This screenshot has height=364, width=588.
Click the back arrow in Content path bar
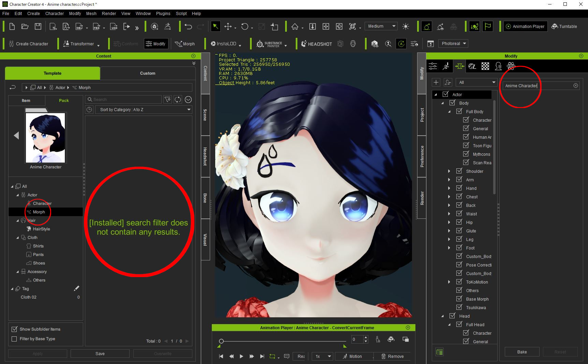tap(13, 88)
